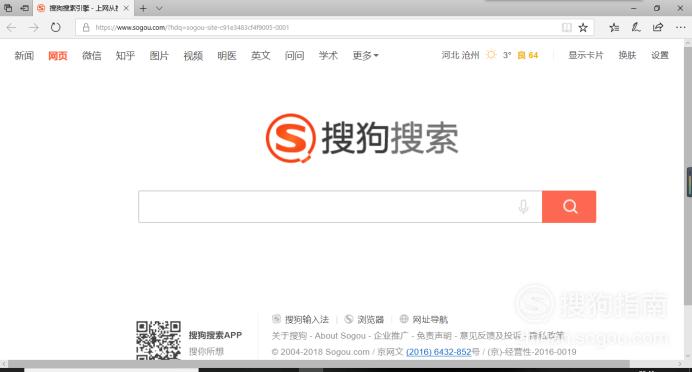Open the (2016) 6432-852 license link
This screenshot has height=372, width=692.
tap(439, 352)
